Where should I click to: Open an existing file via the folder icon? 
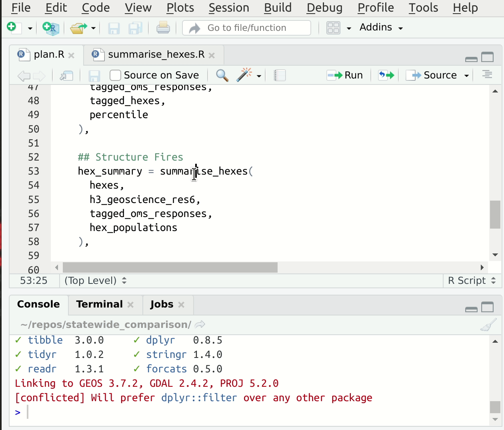click(x=78, y=27)
